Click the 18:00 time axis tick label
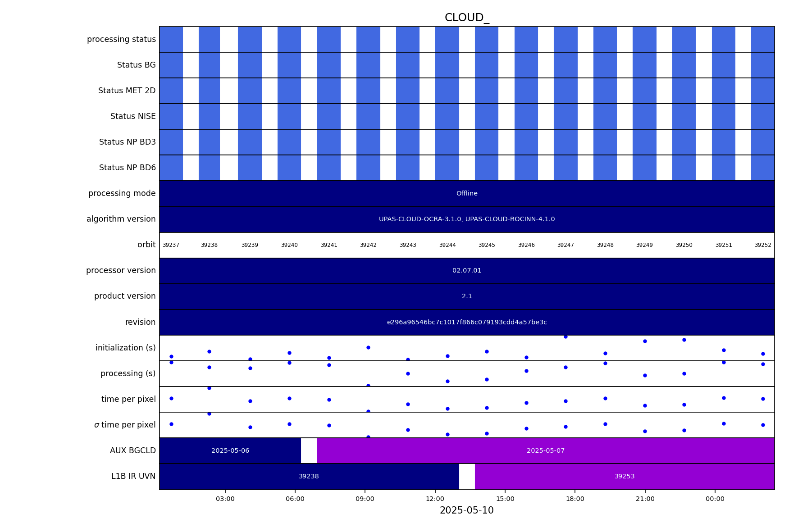Image resolution: width=798 pixels, height=532 pixels. point(575,499)
